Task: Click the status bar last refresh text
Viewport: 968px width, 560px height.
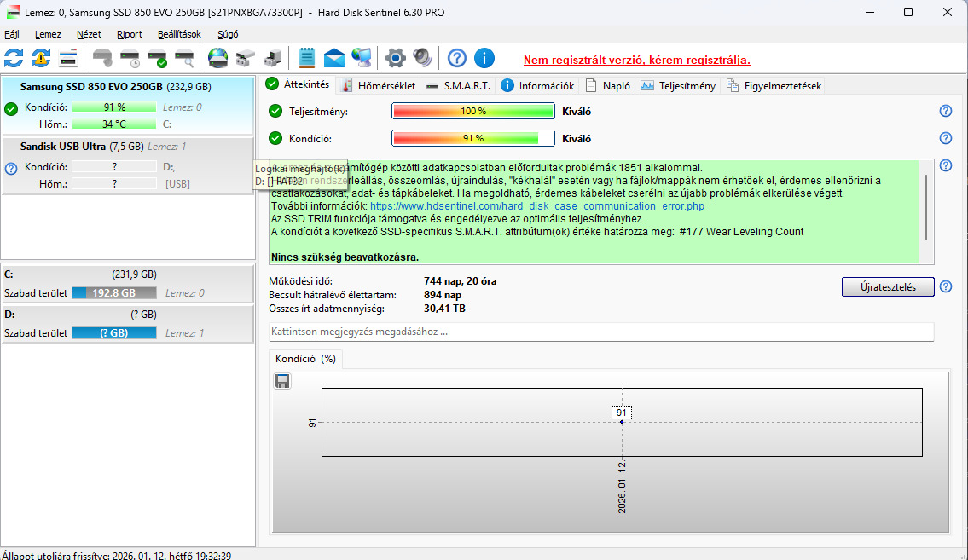Action: tap(117, 555)
